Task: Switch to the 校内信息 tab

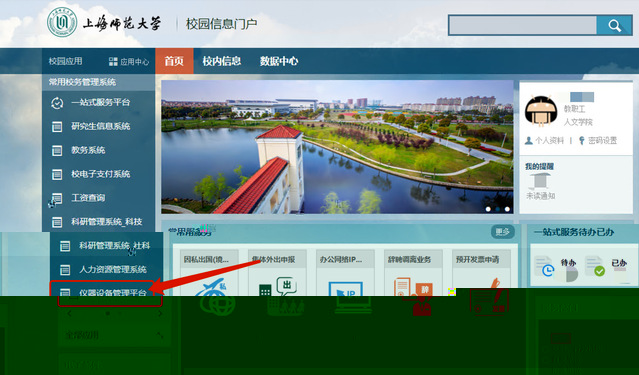Action: tap(222, 61)
